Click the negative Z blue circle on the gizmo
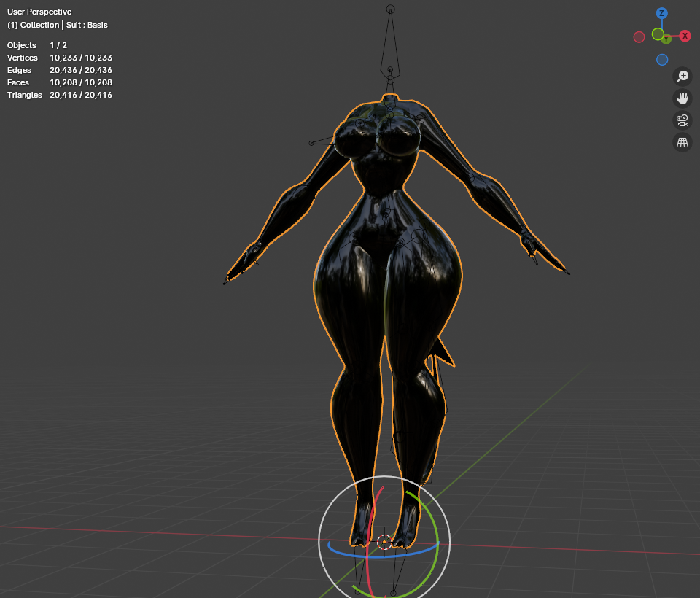700x598 pixels. pyautogui.click(x=662, y=59)
